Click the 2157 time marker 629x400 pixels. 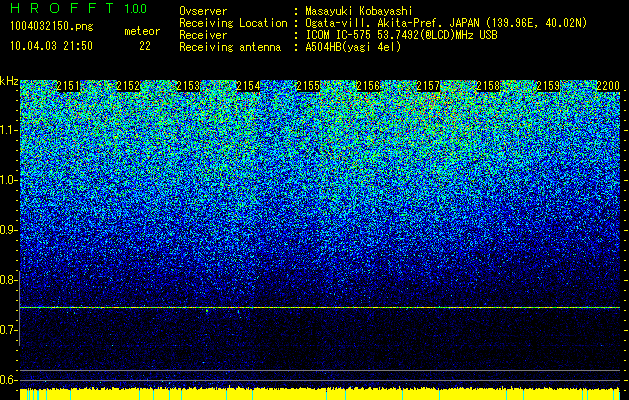[x=428, y=86]
